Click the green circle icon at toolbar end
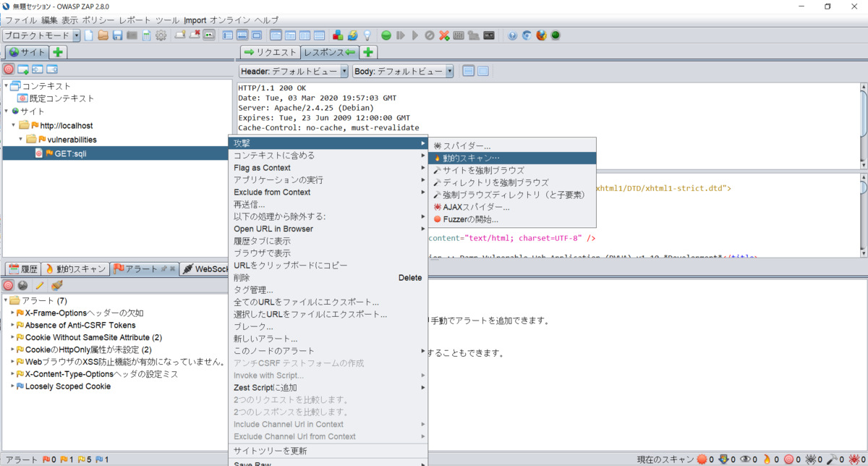The width and height of the screenshot is (868, 466). pyautogui.click(x=556, y=35)
